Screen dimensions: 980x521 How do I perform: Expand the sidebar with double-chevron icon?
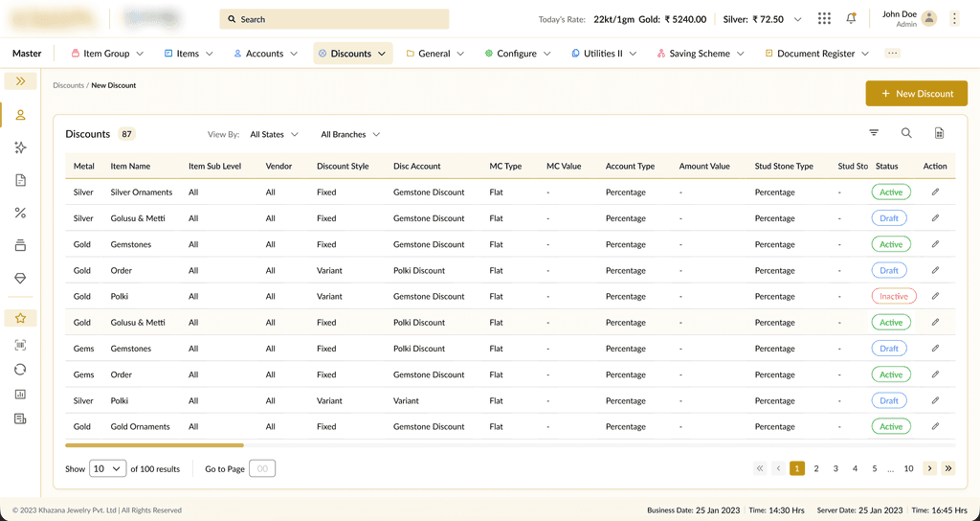coord(21,81)
